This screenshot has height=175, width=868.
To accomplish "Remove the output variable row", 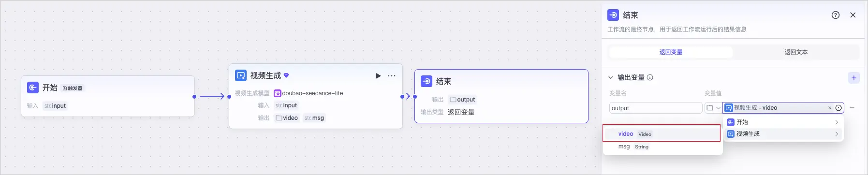I will coord(852,108).
